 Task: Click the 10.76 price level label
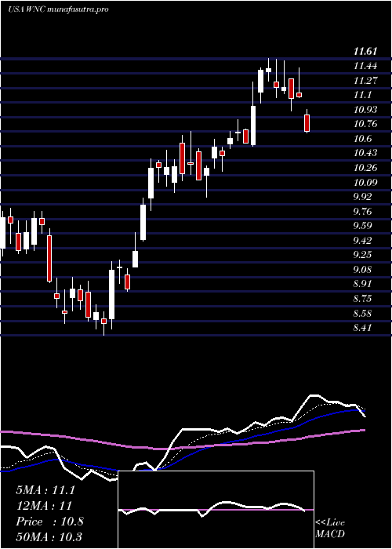click(x=365, y=124)
